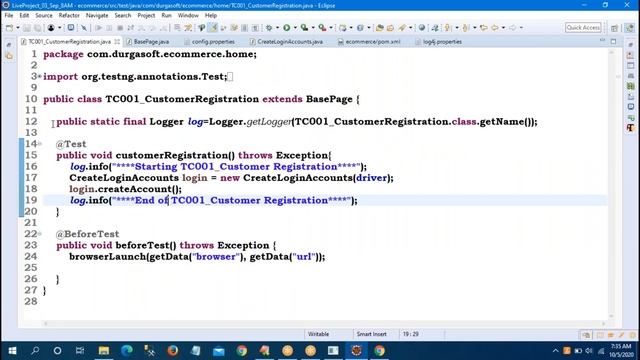This screenshot has width=640, height=360.
Task: Click the External Tools run icon
Action: (x=322, y=28)
